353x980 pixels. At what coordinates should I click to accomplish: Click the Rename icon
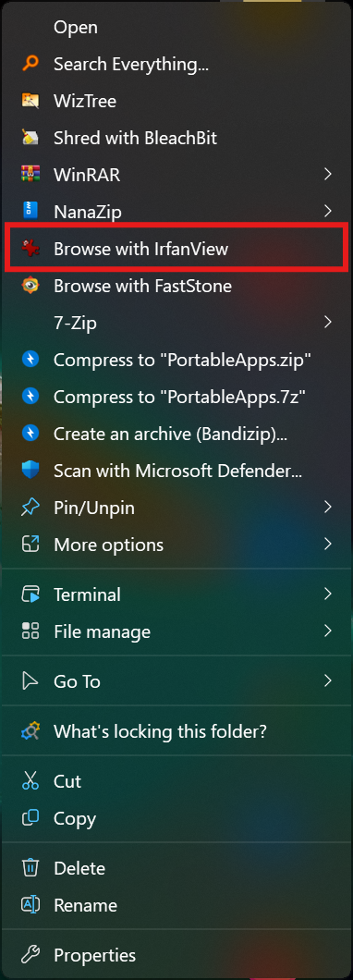30,904
